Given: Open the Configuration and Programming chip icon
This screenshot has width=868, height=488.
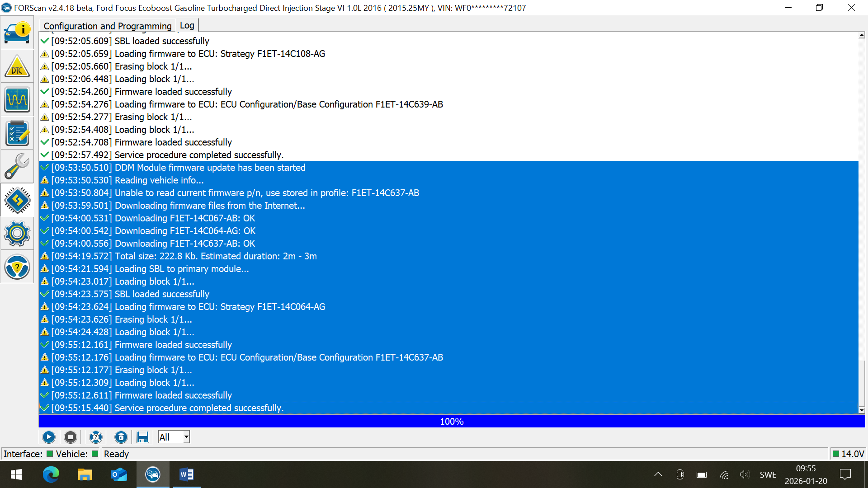Looking at the screenshot, I should pyautogui.click(x=17, y=200).
